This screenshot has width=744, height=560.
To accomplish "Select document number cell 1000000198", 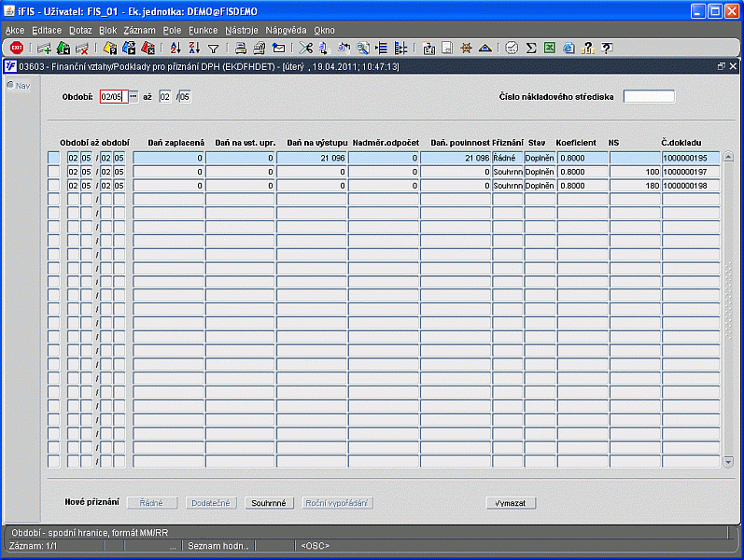I will pos(691,185).
